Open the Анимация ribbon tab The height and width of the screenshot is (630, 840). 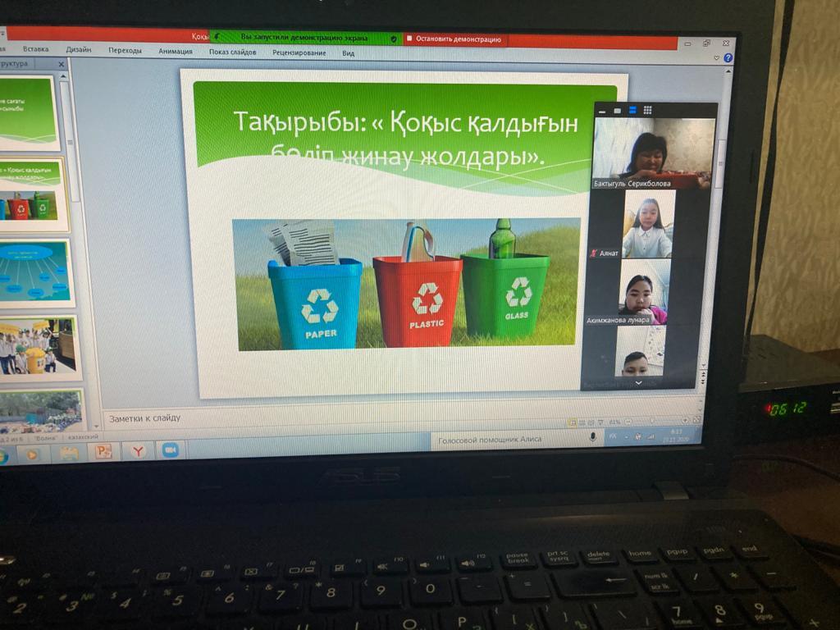[x=176, y=52]
